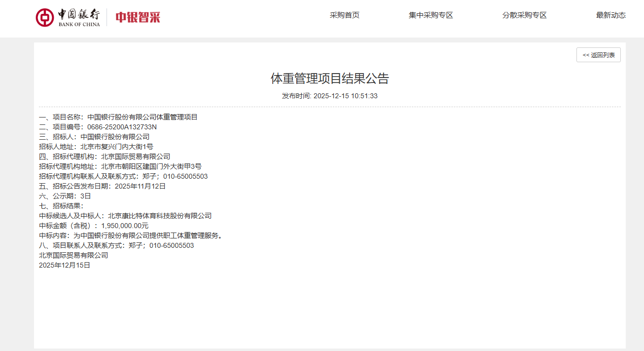Image resolution: width=644 pixels, height=351 pixels.
Task: Click the 招标公告发布日期 2025年11月12日 line
Action: (103, 186)
